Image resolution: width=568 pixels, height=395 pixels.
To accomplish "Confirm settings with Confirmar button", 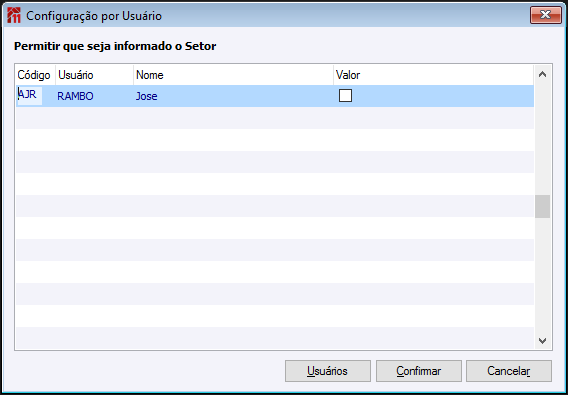I will pyautogui.click(x=418, y=371).
